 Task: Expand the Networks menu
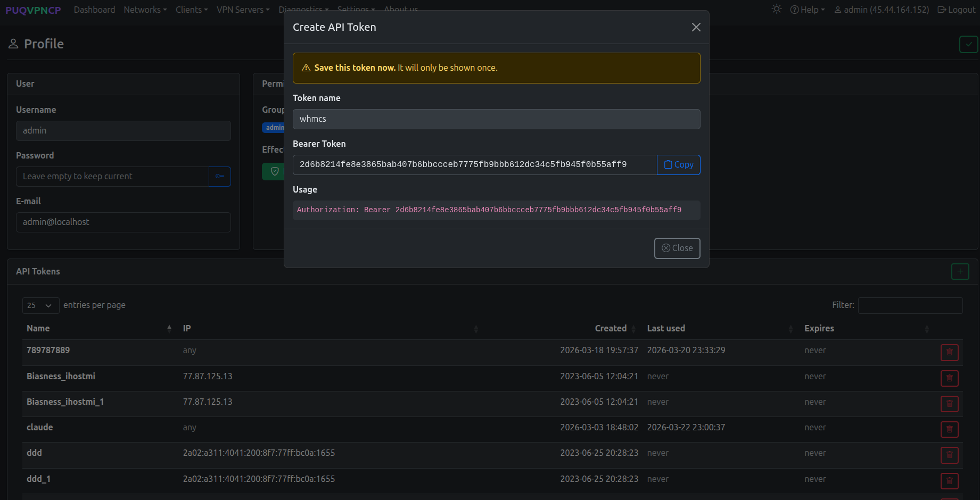click(x=145, y=10)
